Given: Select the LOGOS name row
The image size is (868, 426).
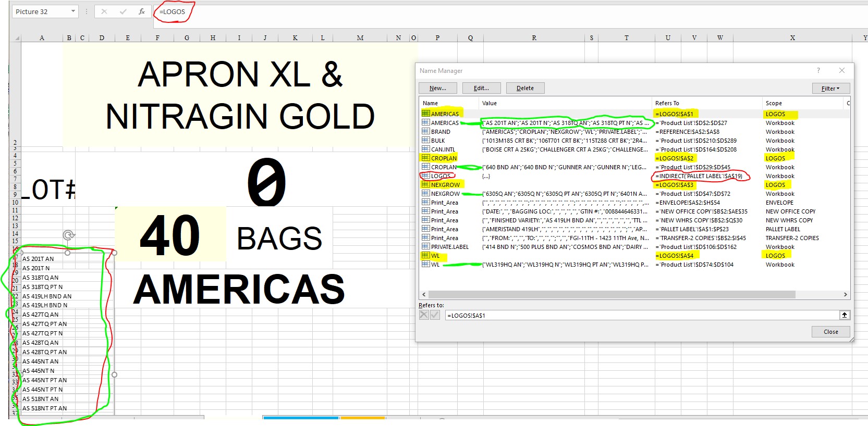Looking at the screenshot, I should [634, 176].
